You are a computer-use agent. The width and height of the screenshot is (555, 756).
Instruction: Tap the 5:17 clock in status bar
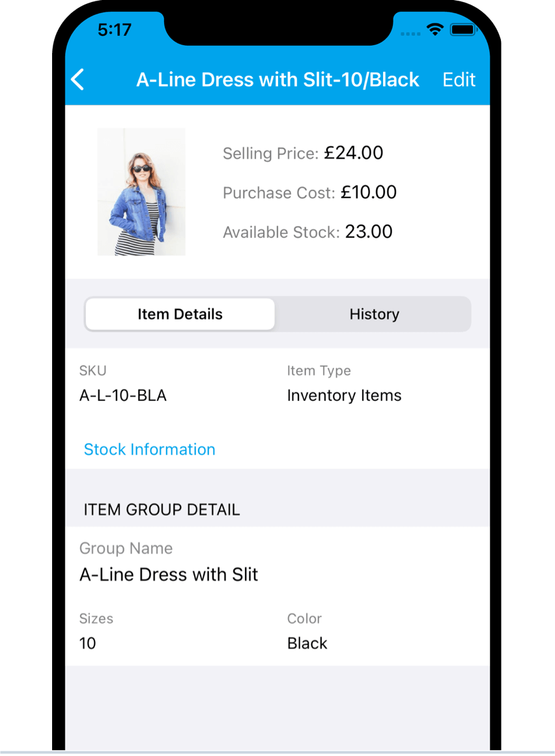pos(114,30)
